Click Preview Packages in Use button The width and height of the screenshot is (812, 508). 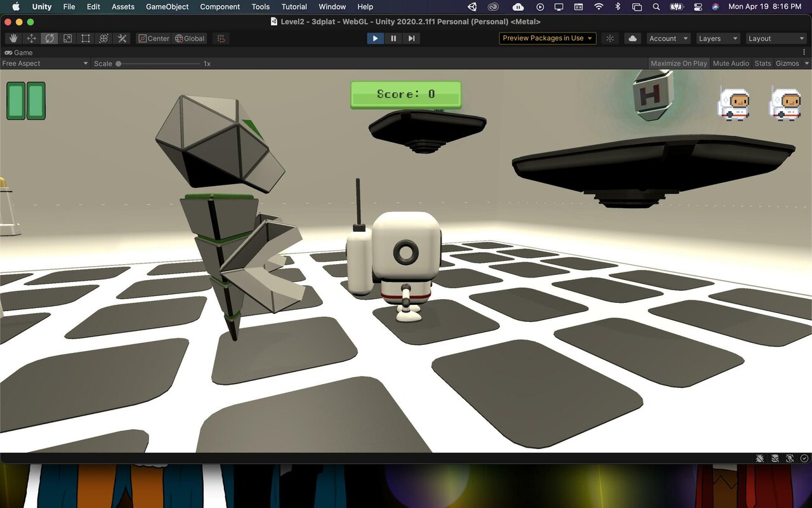(547, 38)
